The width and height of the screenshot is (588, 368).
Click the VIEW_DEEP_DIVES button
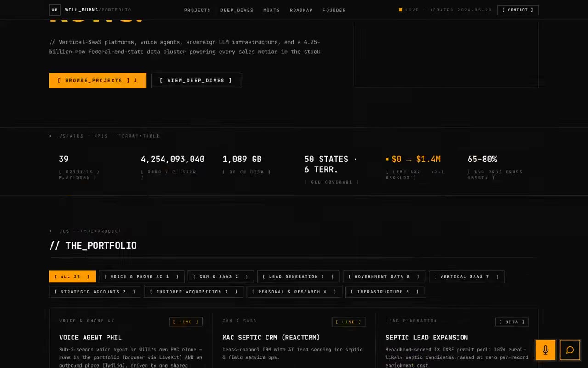196,80
